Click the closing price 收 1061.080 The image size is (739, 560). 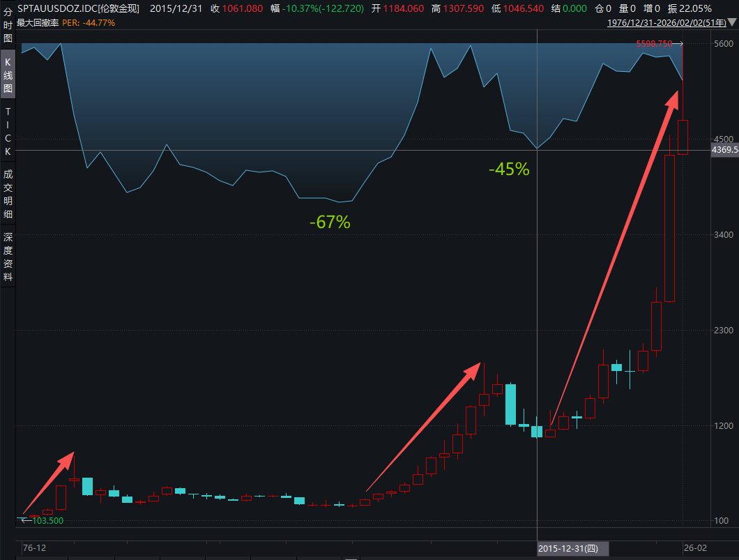tap(236, 8)
